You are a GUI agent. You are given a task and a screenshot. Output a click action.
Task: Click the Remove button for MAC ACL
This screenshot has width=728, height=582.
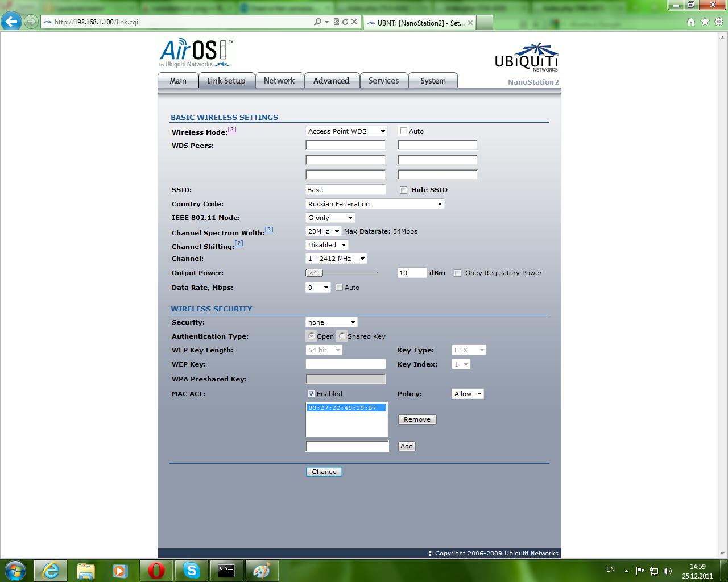[x=417, y=419]
